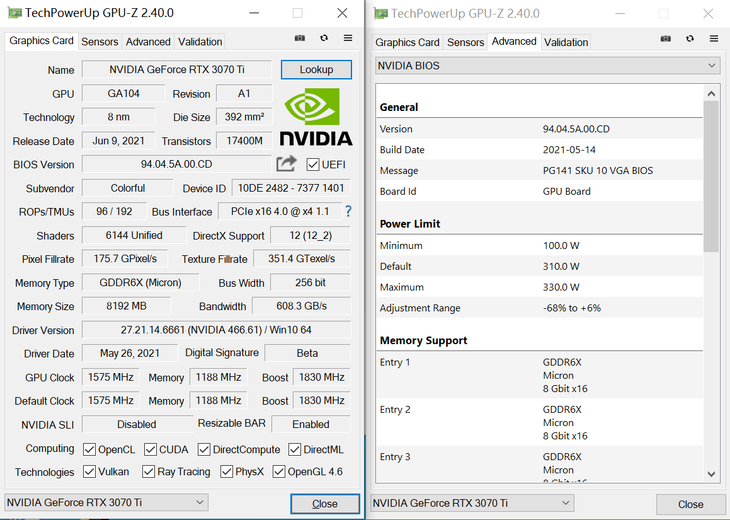Click the BIOS export share icon

286,163
